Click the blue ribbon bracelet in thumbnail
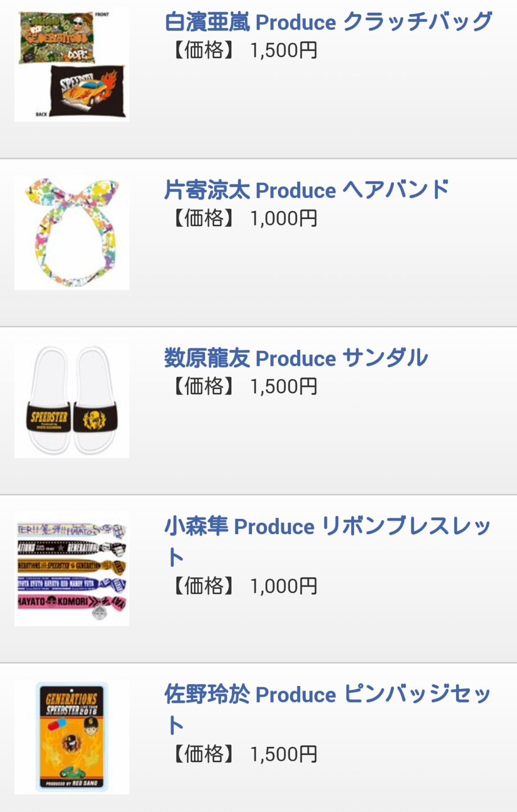517x812 pixels. [x=71, y=584]
